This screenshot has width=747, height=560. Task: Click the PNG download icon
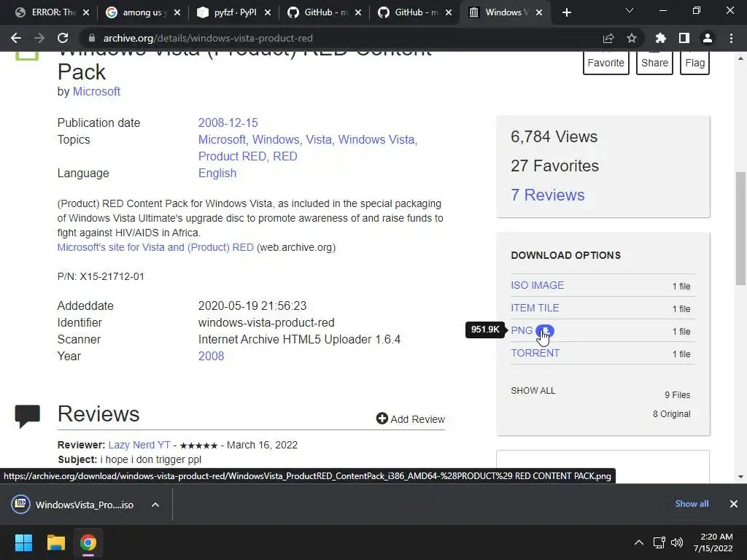coord(544,330)
